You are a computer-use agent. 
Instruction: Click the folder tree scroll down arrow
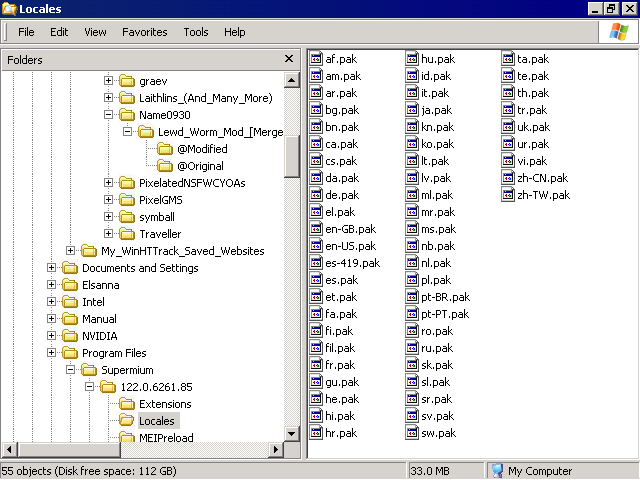point(291,433)
